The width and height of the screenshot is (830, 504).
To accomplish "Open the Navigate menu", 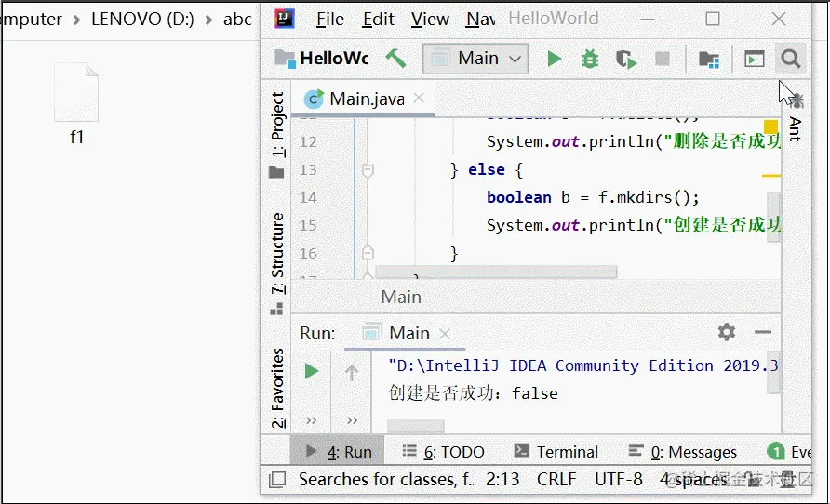I will click(481, 19).
